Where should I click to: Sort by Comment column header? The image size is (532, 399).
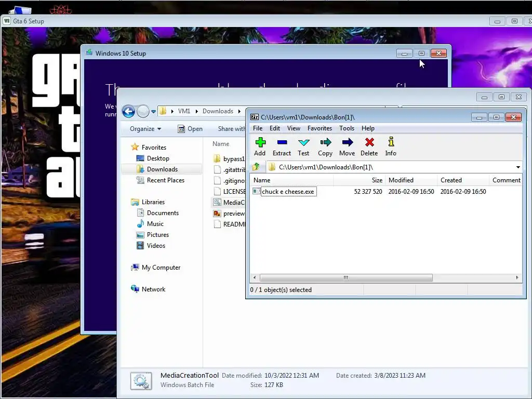(506, 180)
